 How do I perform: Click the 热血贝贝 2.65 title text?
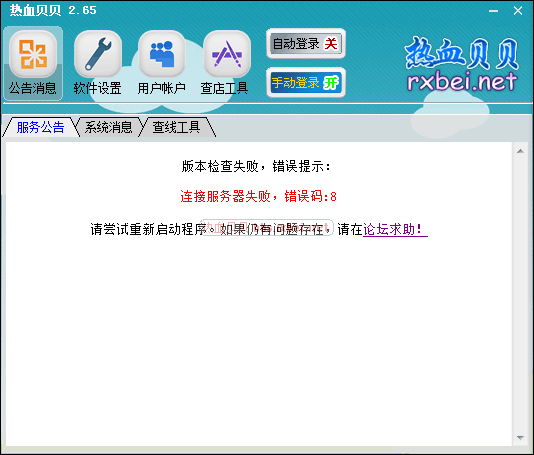click(53, 10)
